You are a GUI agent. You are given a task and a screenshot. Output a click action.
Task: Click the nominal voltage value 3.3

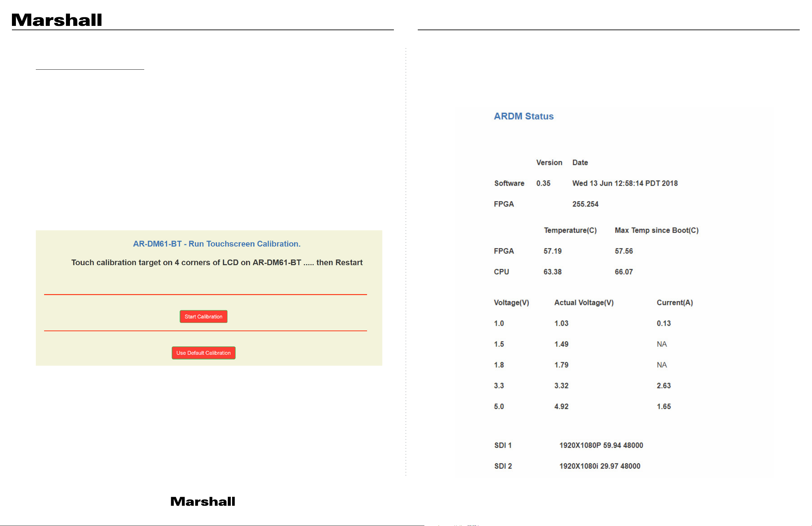pyautogui.click(x=499, y=386)
